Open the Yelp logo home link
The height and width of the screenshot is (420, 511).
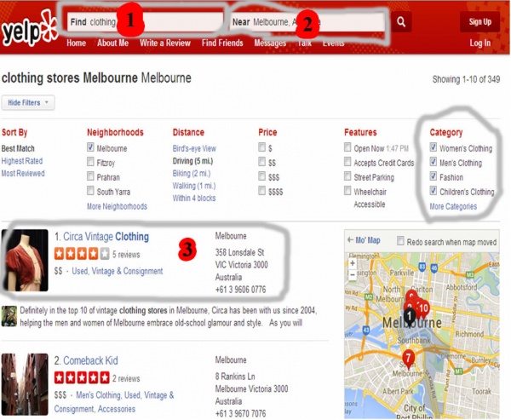29,29
